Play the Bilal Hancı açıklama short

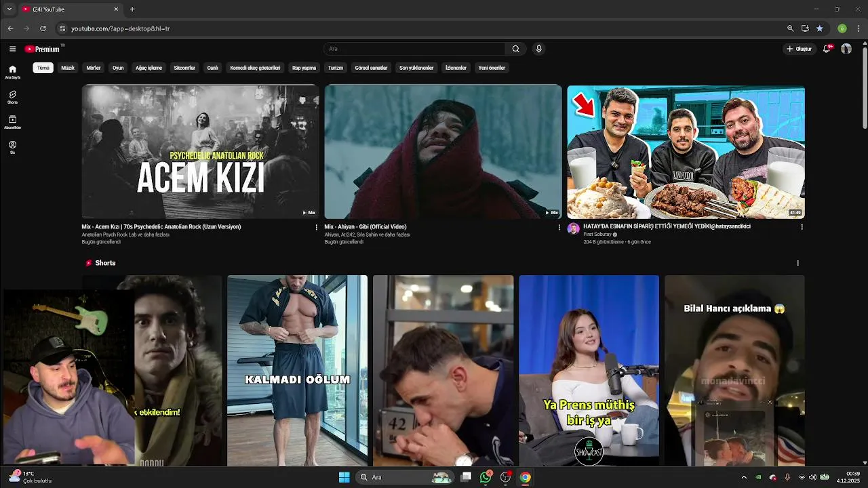734,371
